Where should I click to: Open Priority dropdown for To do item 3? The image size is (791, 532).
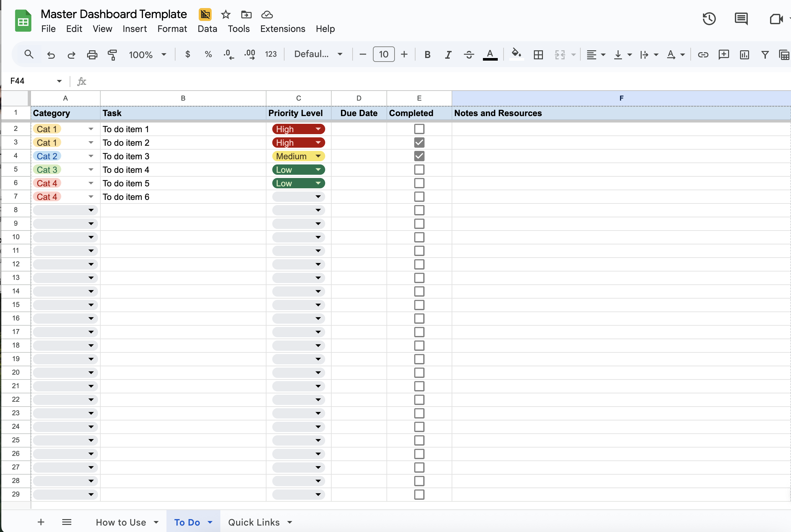(x=318, y=156)
